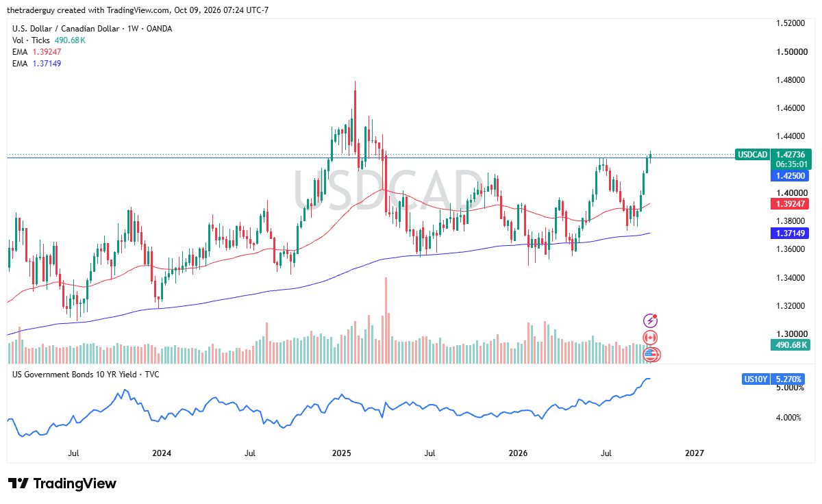This screenshot has height=504, width=822.
Task: Click the 1.50000 price axis label
Action: pos(790,51)
